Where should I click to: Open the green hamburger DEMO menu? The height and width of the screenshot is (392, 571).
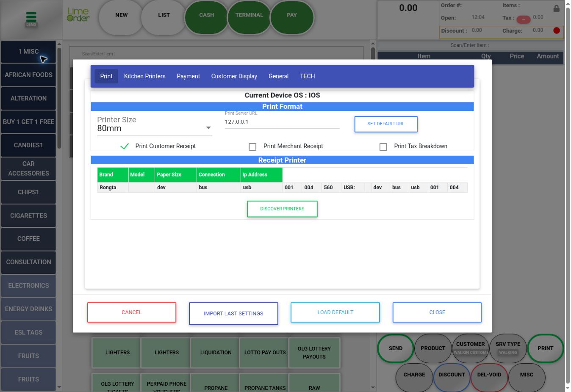[31, 19]
